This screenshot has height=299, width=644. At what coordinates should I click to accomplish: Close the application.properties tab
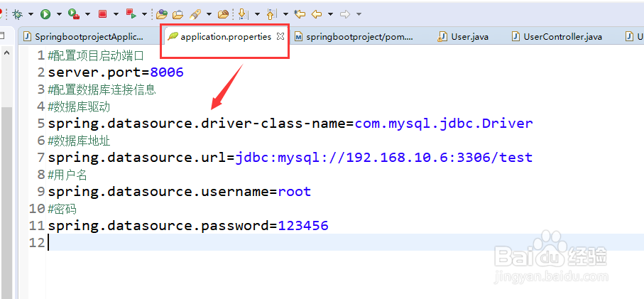(x=280, y=36)
